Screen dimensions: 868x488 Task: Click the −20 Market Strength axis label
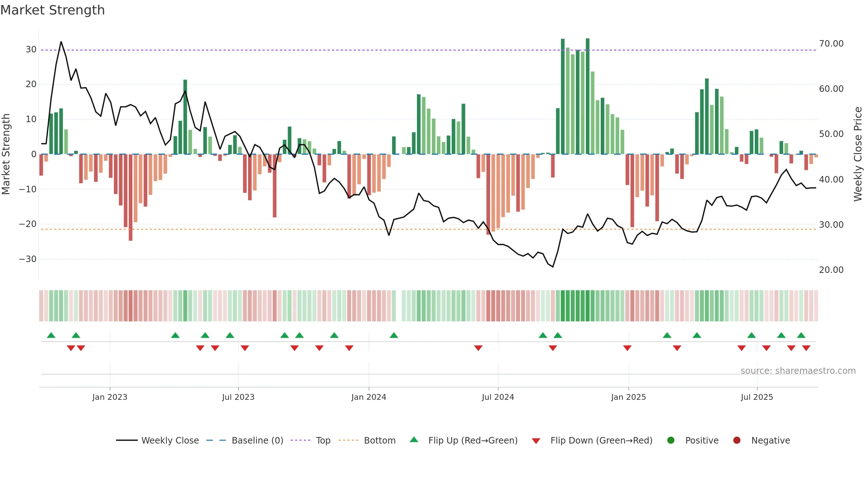tap(28, 224)
